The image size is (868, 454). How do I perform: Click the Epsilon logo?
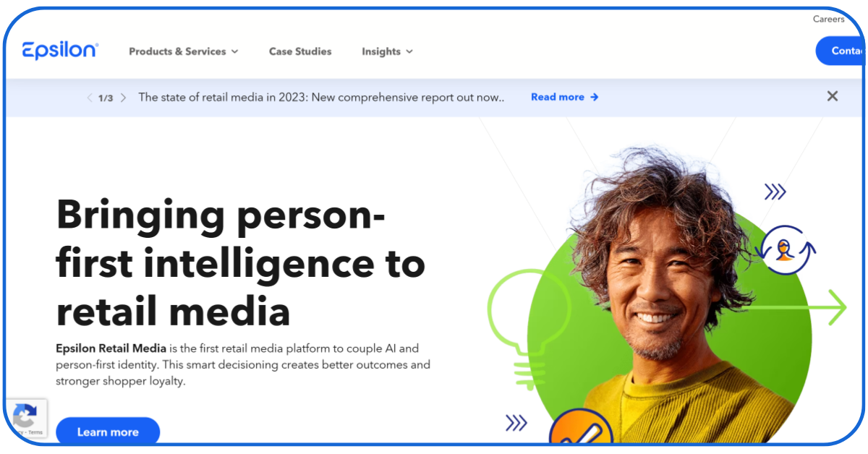pos(60,51)
